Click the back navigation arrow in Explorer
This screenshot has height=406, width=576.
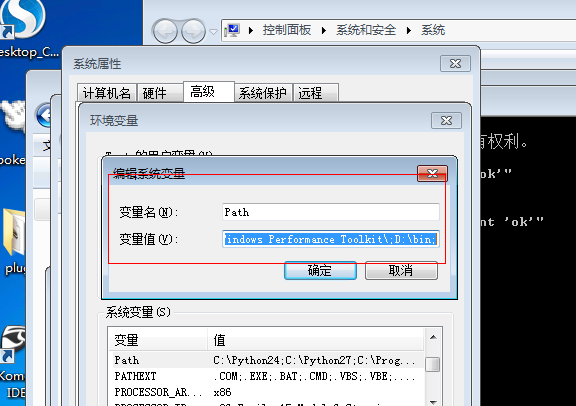coord(165,31)
